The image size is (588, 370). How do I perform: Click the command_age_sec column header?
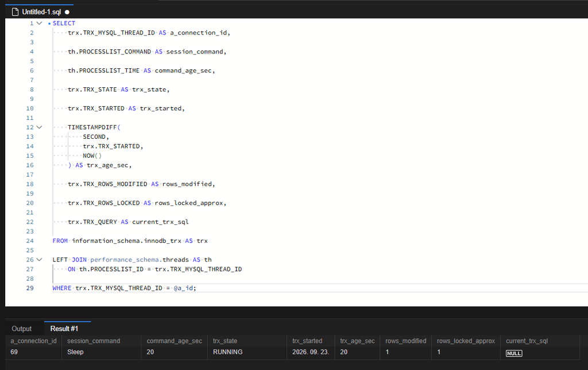click(175, 341)
